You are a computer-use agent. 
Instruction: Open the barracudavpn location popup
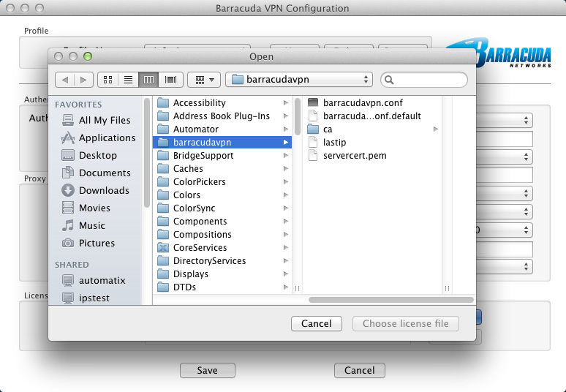pos(299,80)
